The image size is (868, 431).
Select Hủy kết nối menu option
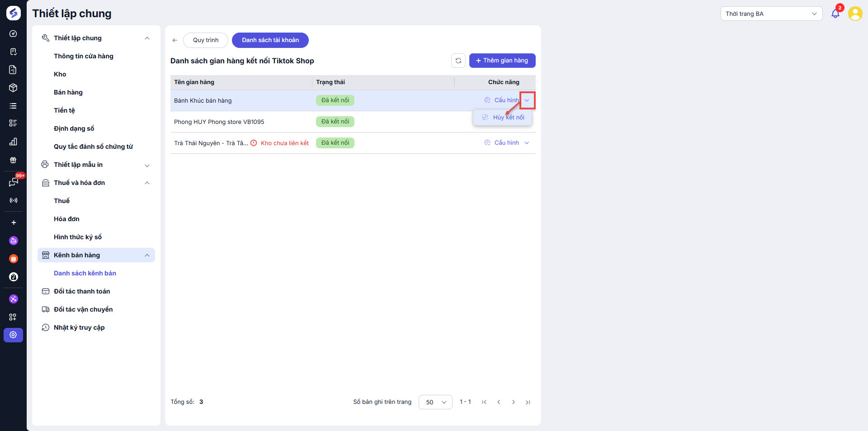pos(508,118)
